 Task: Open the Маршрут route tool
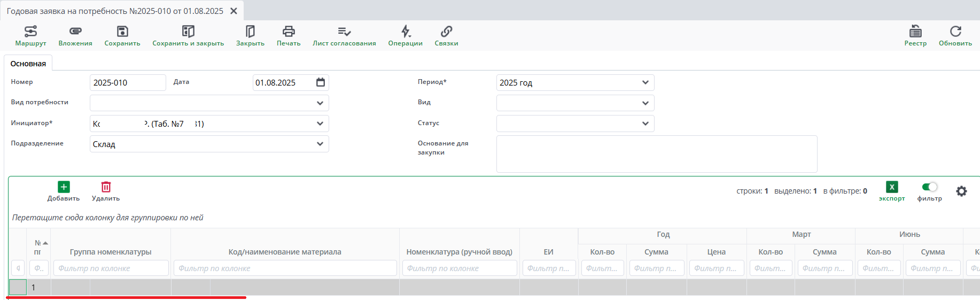click(x=30, y=32)
